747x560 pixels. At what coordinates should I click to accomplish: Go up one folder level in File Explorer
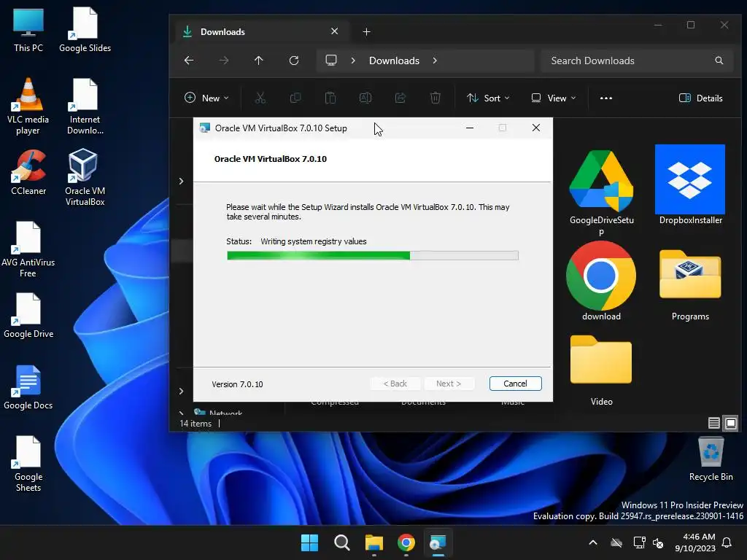[x=259, y=61]
